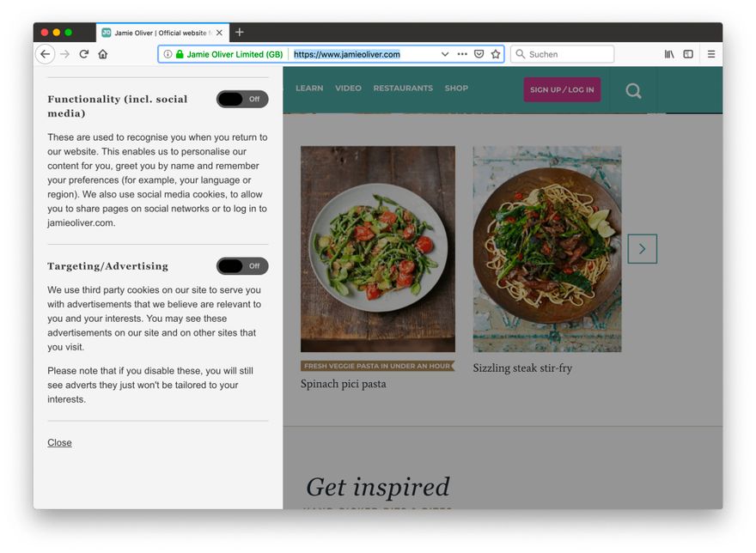Save page to Pocket icon
The height and width of the screenshot is (553, 756).
point(479,54)
